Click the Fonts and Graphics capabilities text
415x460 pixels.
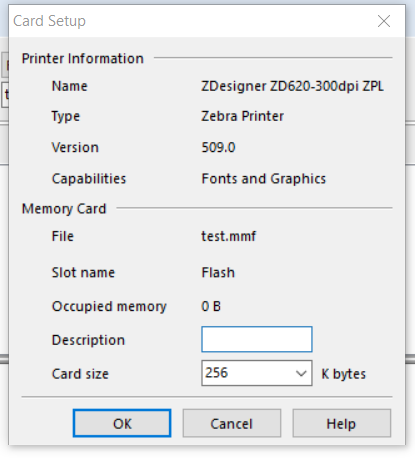[264, 179]
